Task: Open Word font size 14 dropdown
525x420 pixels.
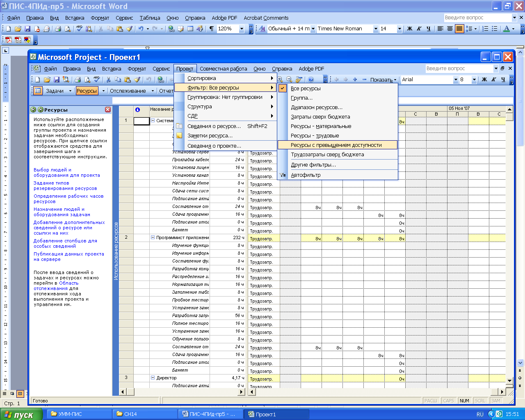Action: (399, 29)
